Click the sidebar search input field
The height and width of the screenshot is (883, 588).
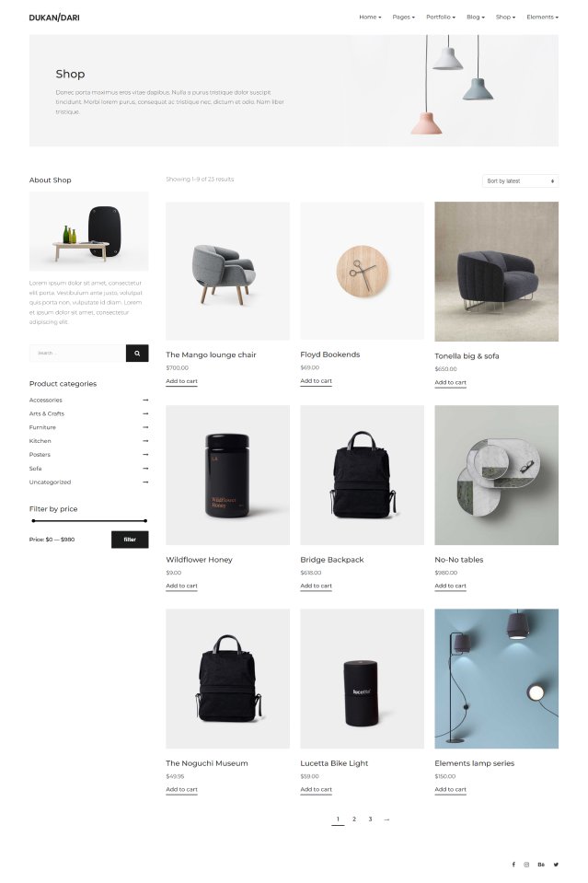point(77,353)
